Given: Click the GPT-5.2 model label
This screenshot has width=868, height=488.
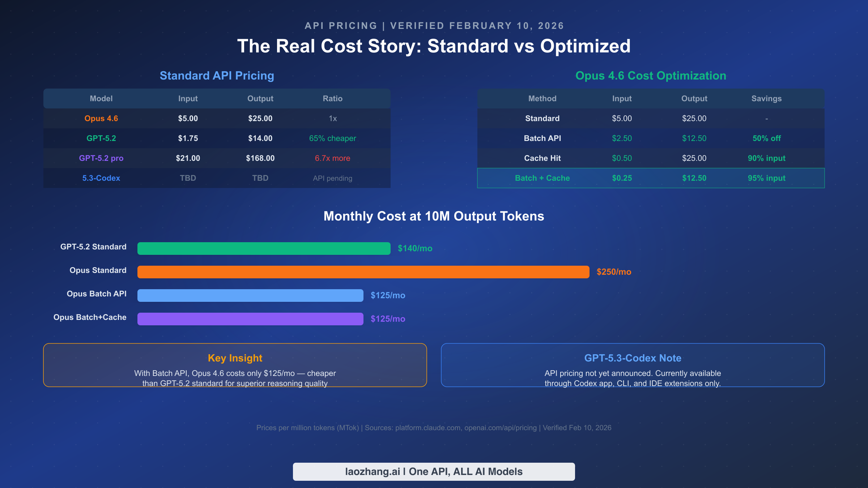Looking at the screenshot, I should 101,138.
